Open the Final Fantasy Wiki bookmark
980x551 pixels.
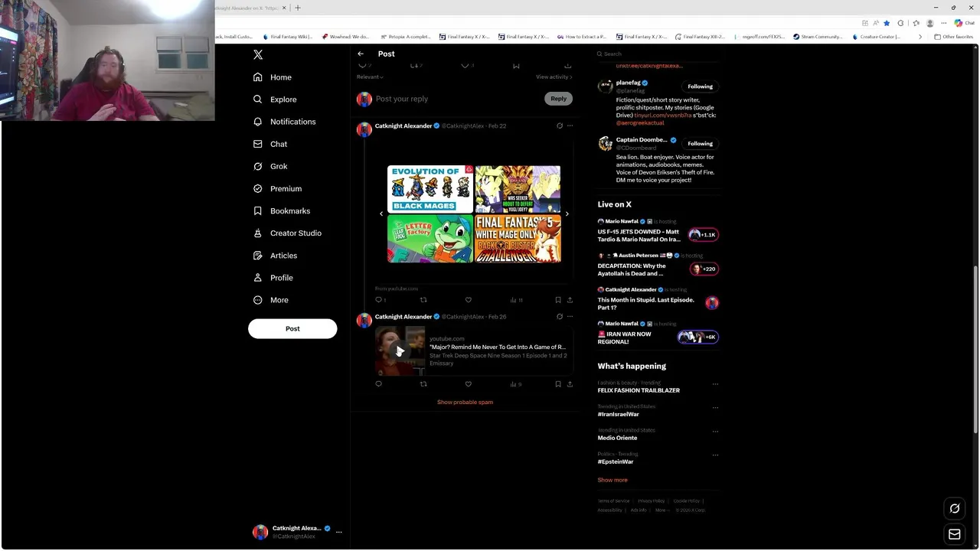tap(288, 37)
